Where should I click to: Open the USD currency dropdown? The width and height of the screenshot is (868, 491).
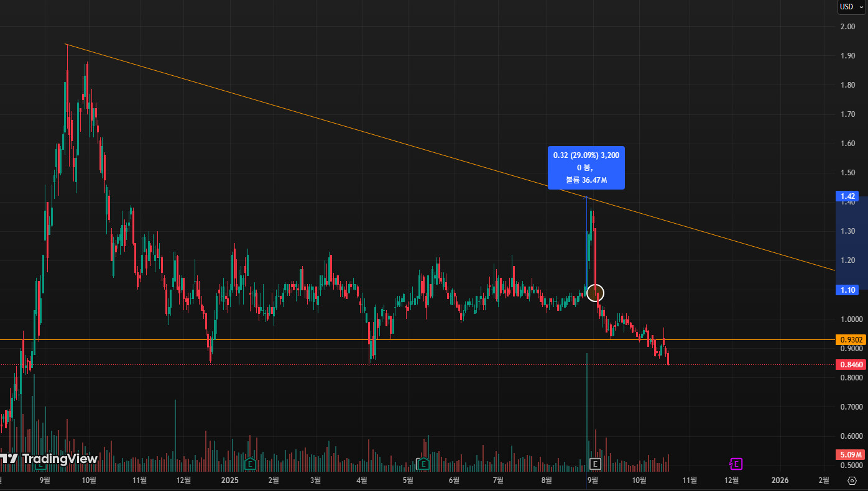[851, 7]
